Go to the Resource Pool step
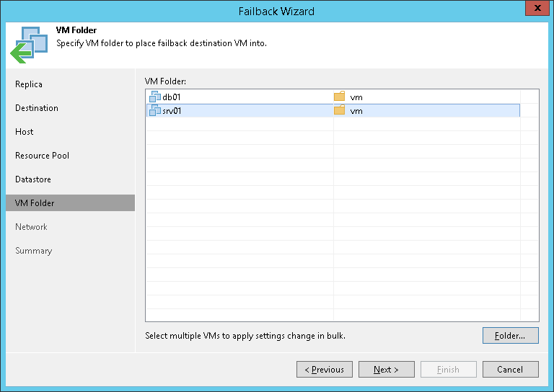This screenshot has height=392, width=554. [42, 156]
